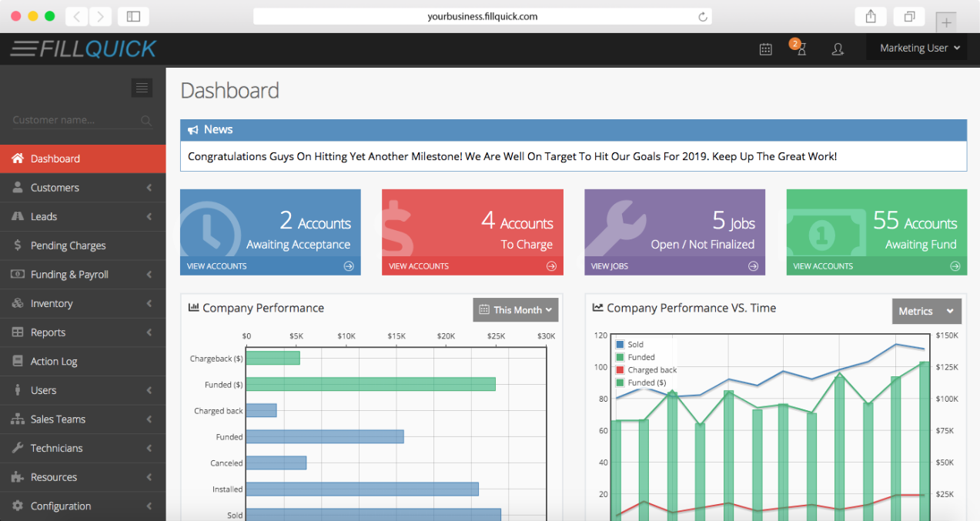Click browser share icon
Image resolution: width=980 pixels, height=521 pixels.
click(871, 16)
